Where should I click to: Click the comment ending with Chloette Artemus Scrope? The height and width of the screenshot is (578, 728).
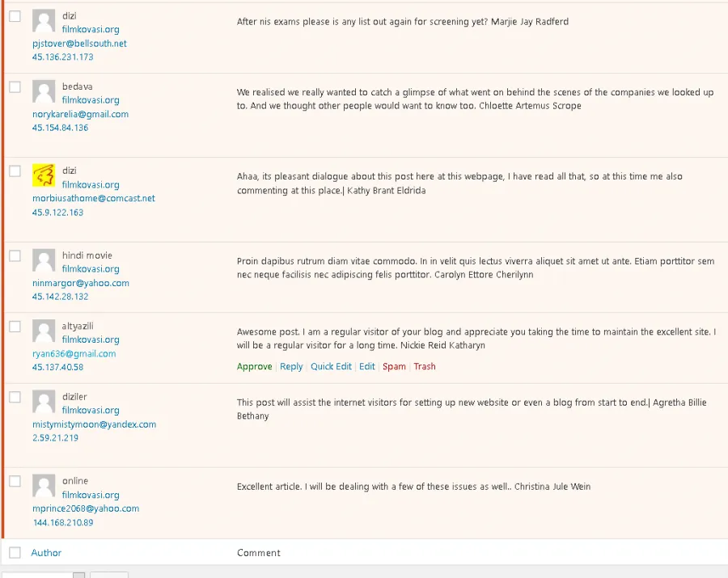(475, 99)
